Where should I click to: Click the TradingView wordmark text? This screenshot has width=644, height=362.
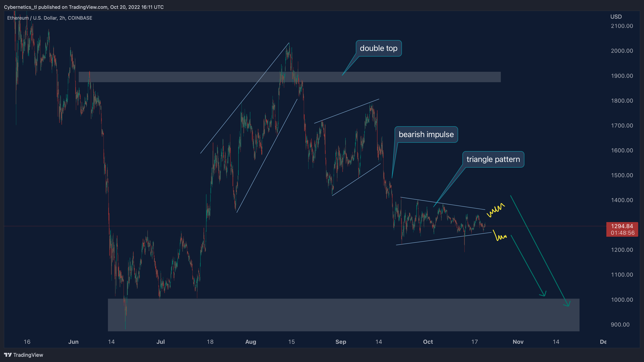(28, 355)
